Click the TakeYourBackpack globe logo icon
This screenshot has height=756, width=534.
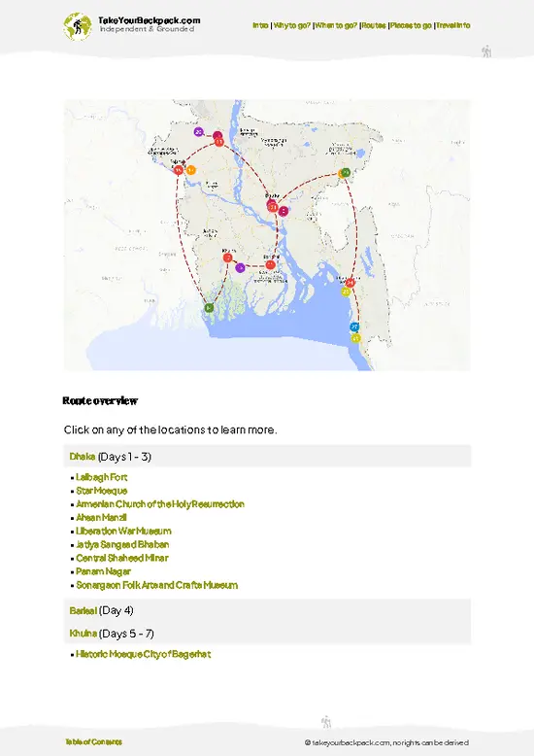tap(77, 26)
